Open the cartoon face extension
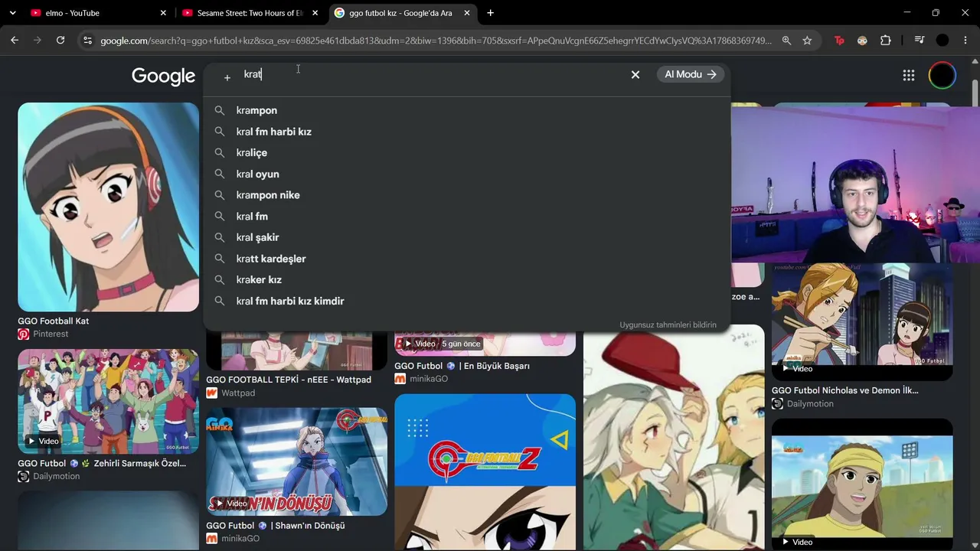This screenshot has width=980, height=551. [x=862, y=41]
